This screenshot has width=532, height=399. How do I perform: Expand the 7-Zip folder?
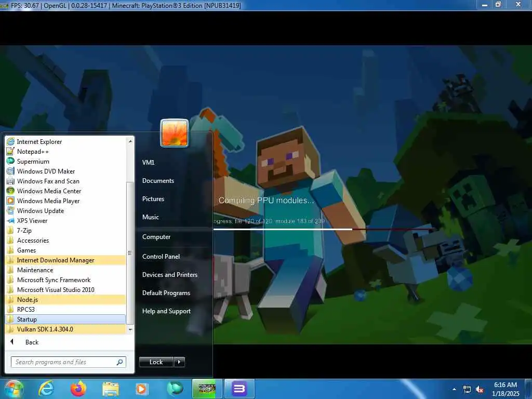click(65, 230)
